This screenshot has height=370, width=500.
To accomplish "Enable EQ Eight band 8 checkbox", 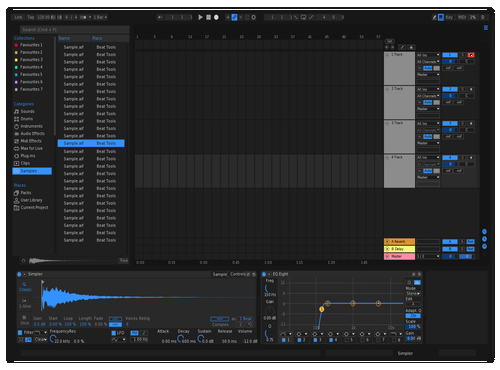I will click(x=394, y=340).
